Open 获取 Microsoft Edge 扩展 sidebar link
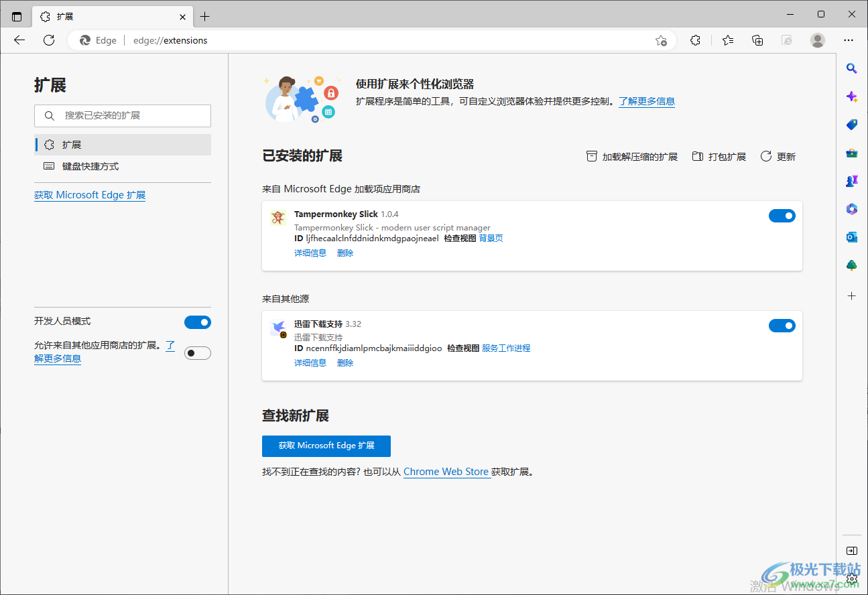This screenshot has width=868, height=595. pyautogui.click(x=90, y=195)
